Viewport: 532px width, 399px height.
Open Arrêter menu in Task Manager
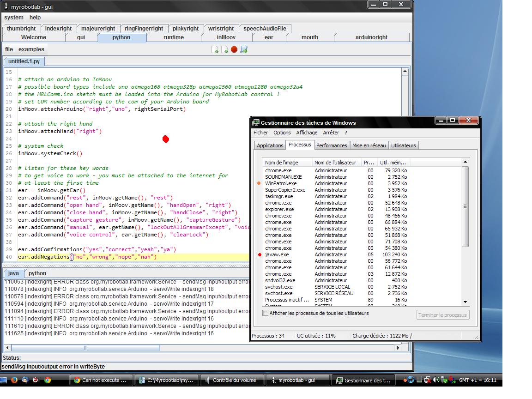(331, 133)
